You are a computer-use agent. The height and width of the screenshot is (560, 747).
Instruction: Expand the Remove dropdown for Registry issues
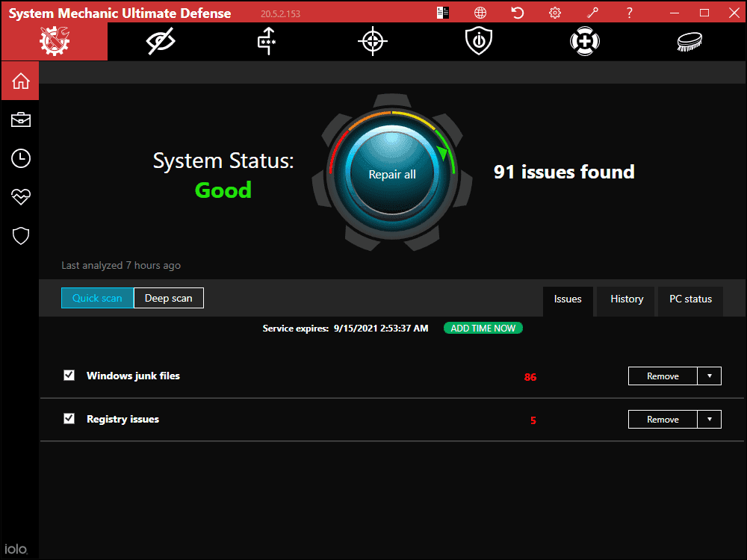[710, 419]
